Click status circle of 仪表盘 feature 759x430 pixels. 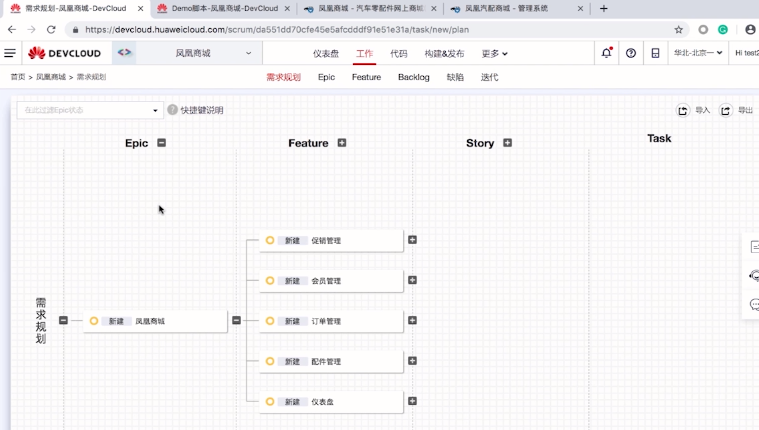tap(270, 401)
